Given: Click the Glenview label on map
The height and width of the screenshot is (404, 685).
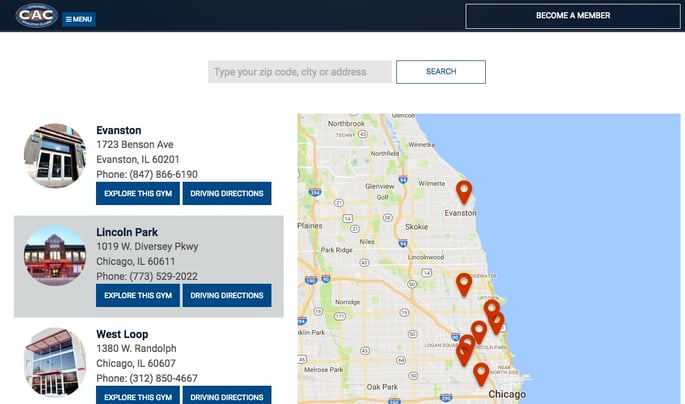Looking at the screenshot, I should 380,186.
